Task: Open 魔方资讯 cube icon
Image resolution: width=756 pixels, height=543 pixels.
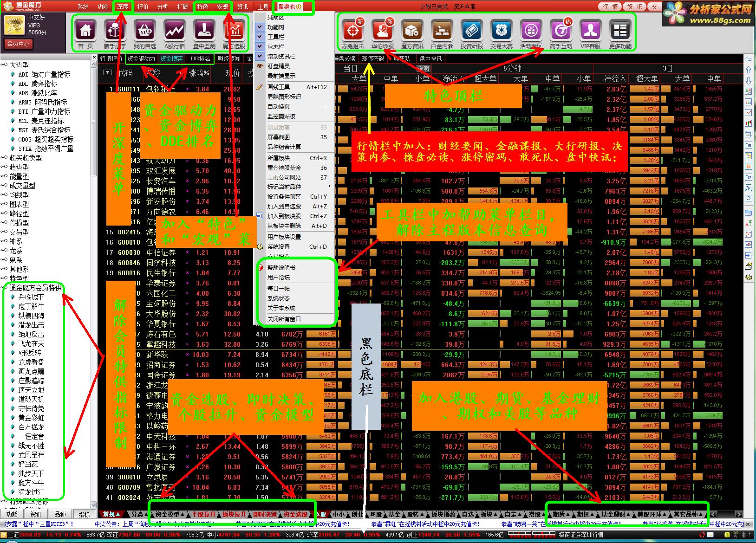Action: click(x=412, y=31)
